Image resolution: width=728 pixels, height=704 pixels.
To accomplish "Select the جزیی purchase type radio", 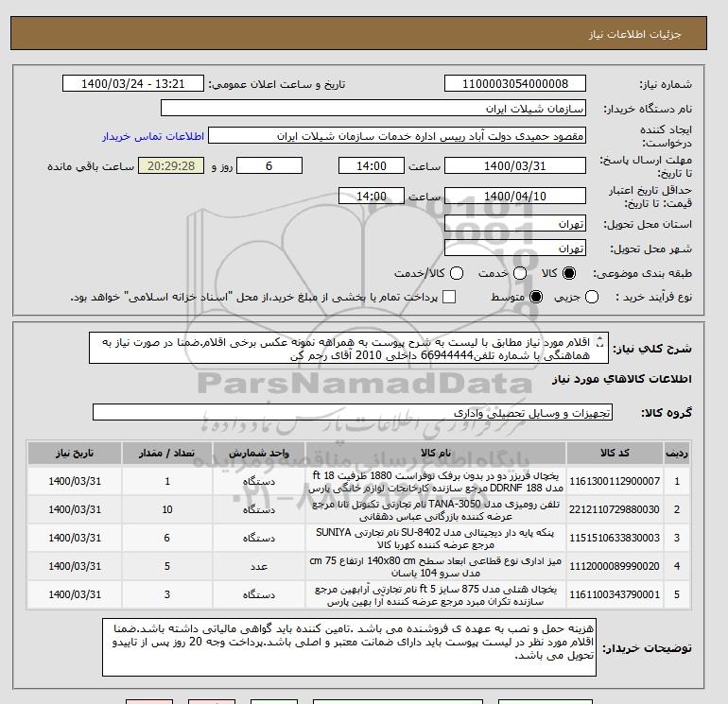I will 592,297.
